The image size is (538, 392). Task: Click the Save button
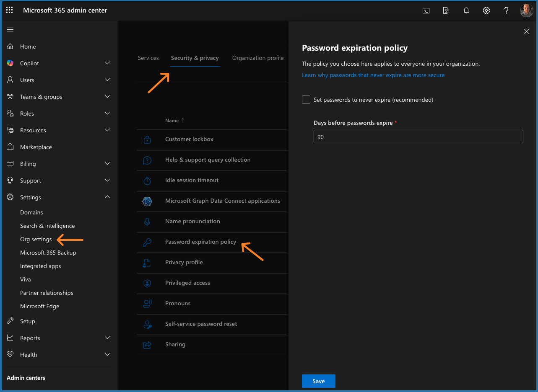click(319, 381)
